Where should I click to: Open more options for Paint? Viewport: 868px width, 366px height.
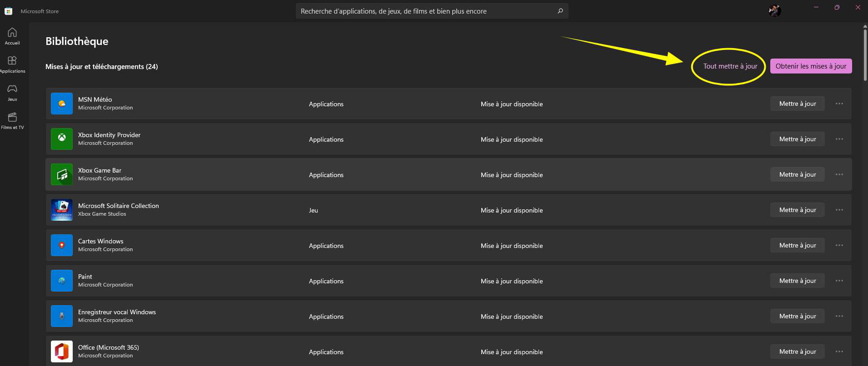pyautogui.click(x=839, y=281)
